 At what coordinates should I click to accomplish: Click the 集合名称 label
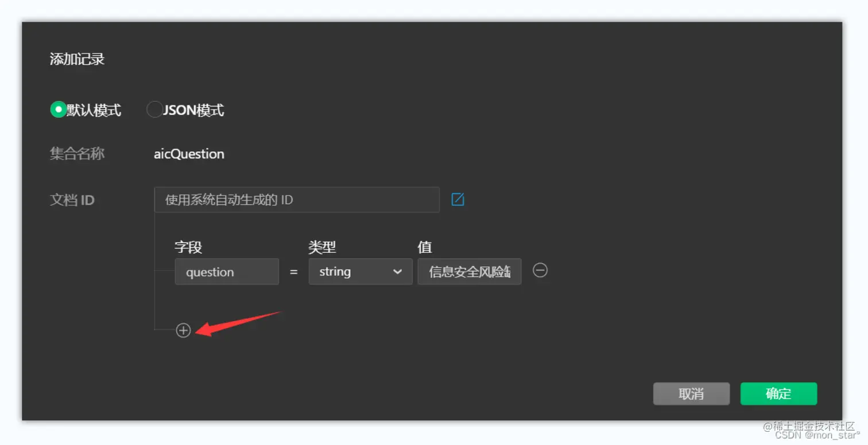pyautogui.click(x=77, y=154)
